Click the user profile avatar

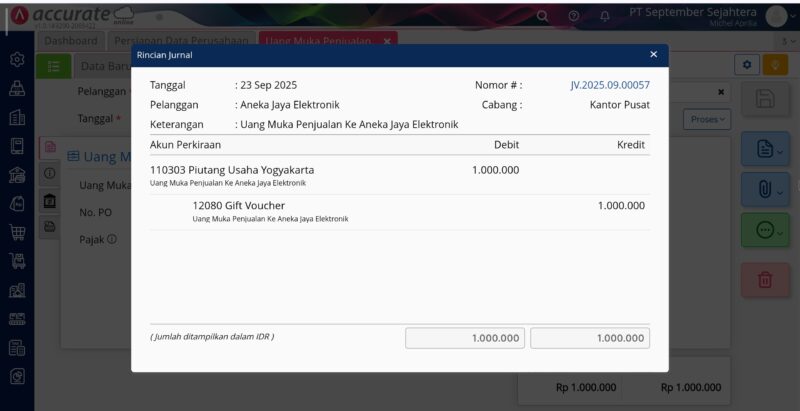tap(777, 16)
